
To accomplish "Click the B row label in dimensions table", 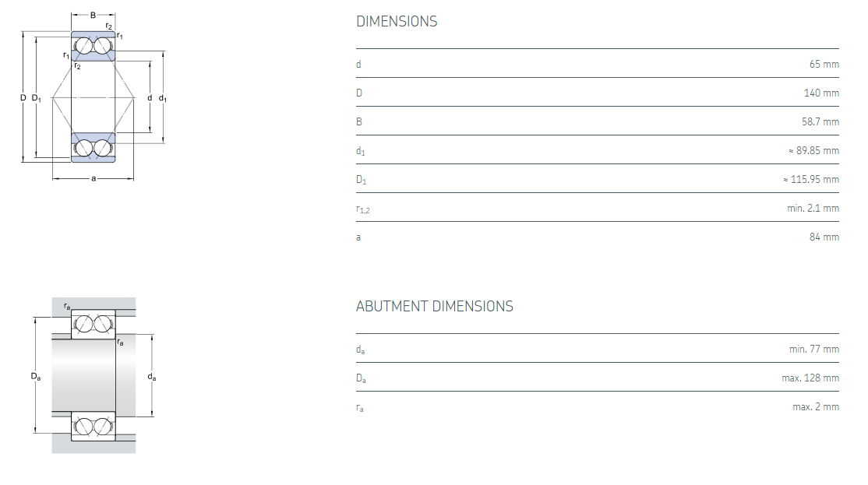I will click(359, 121).
